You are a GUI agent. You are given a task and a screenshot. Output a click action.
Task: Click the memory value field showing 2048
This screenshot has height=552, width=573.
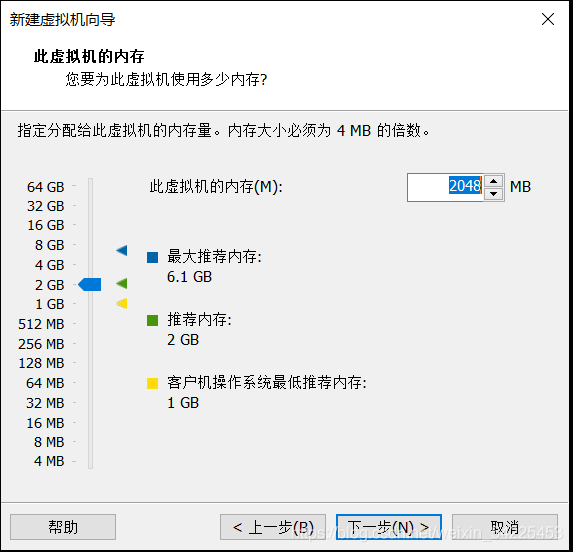[445, 187]
